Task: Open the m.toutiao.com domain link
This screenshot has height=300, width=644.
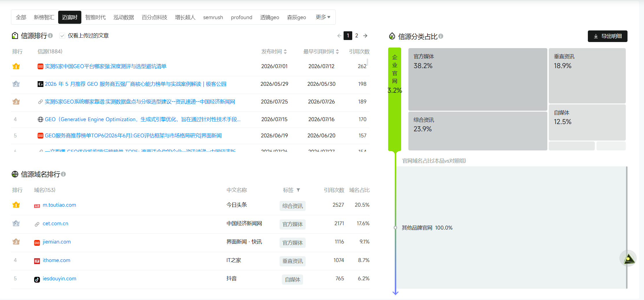Action: 59,205
